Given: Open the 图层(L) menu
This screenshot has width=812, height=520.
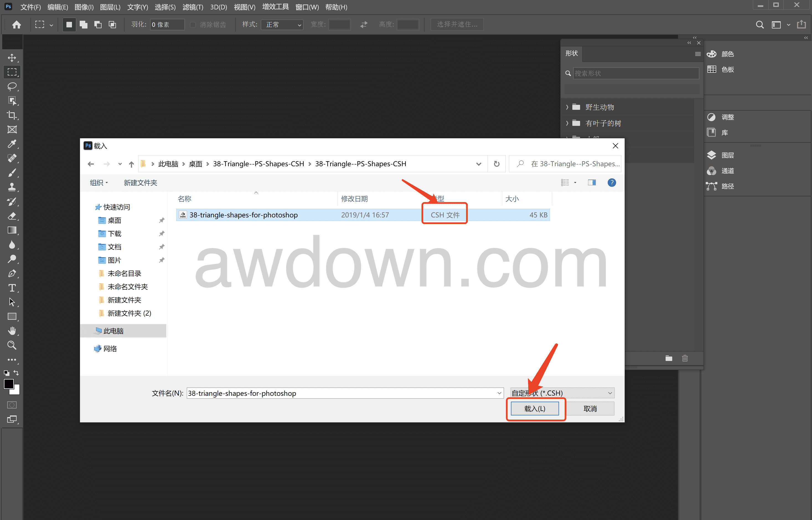Looking at the screenshot, I should [110, 7].
